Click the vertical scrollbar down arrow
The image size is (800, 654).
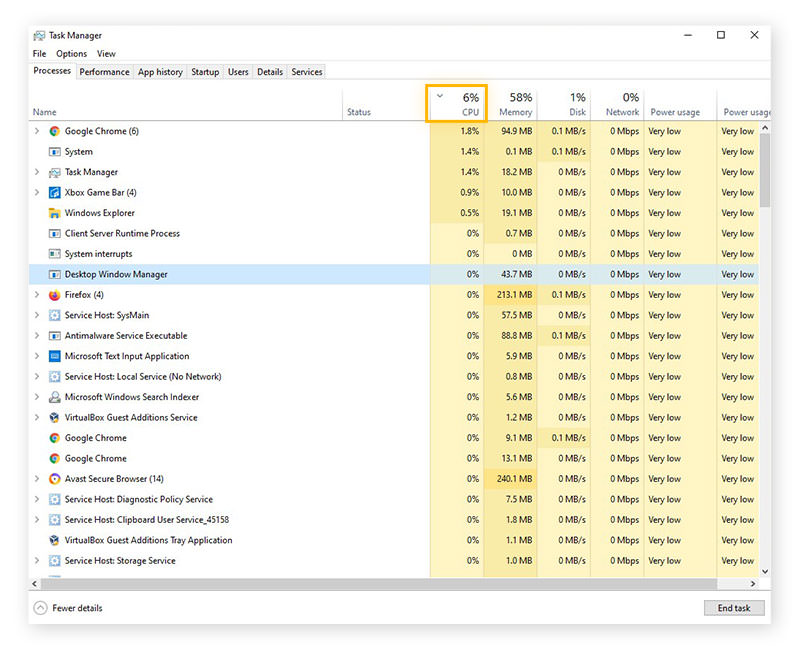765,572
